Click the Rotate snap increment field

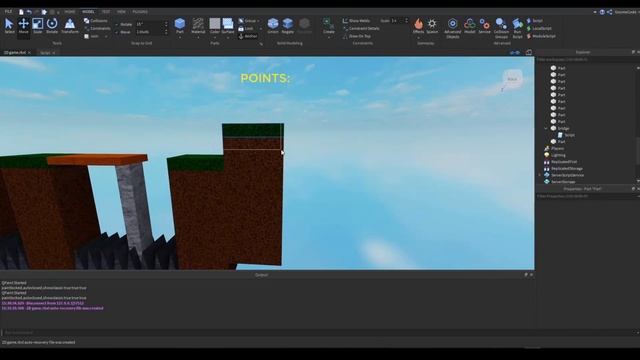pyautogui.click(x=151, y=24)
